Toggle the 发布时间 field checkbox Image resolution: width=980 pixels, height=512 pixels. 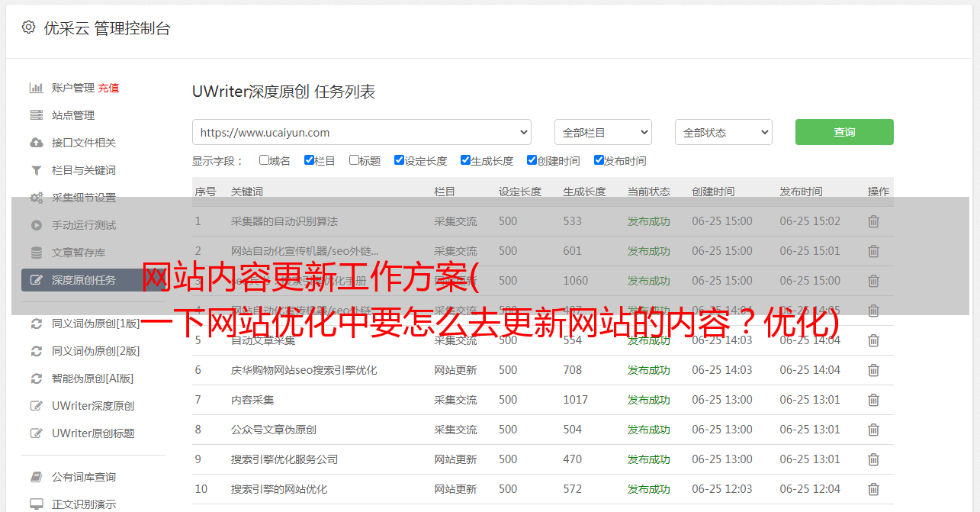[x=599, y=160]
